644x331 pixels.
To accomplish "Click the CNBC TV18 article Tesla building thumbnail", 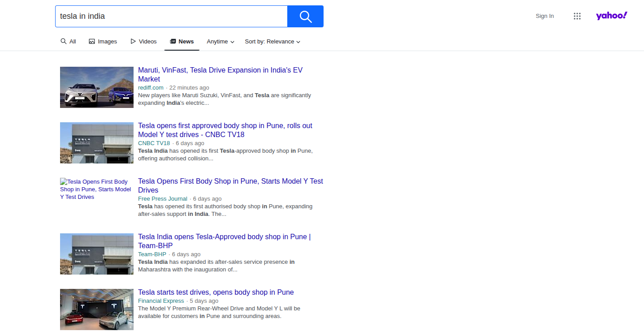I will pos(97,143).
